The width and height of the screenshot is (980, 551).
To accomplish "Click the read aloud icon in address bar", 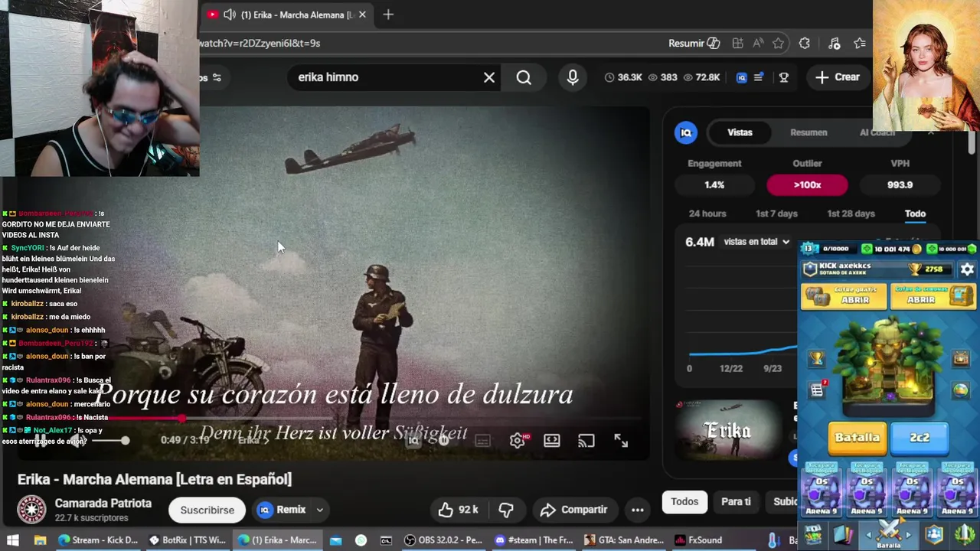I will 758,44.
